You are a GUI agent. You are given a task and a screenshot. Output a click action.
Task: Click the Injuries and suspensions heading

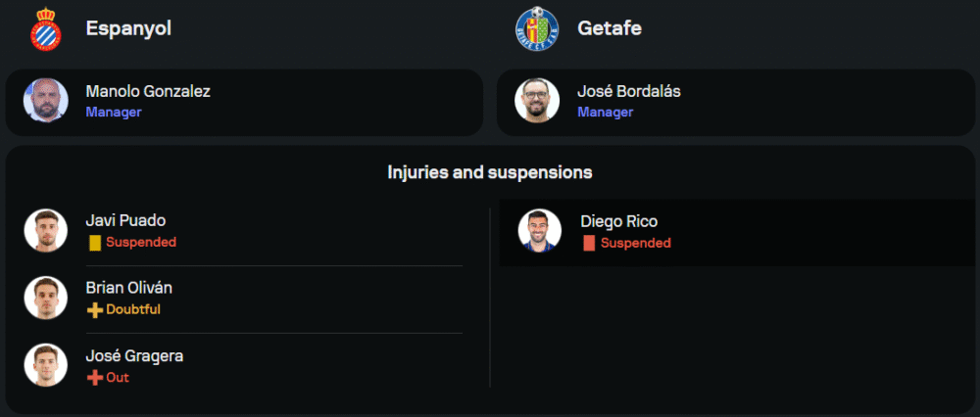490,172
